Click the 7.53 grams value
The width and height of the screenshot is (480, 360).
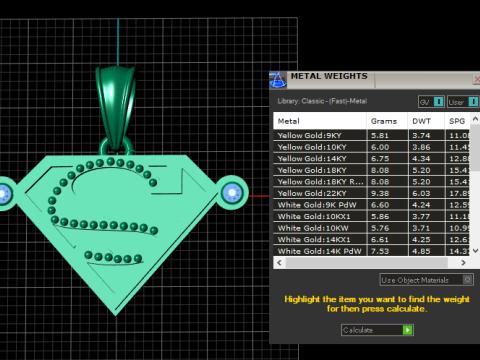coord(380,251)
